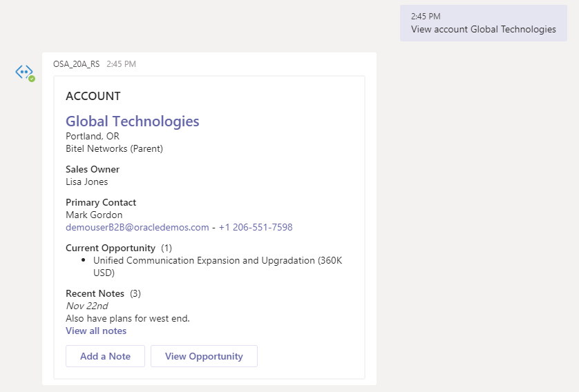This screenshot has height=392, width=579.
Task: Click the Nov 22nd note date
Action: coord(86,306)
